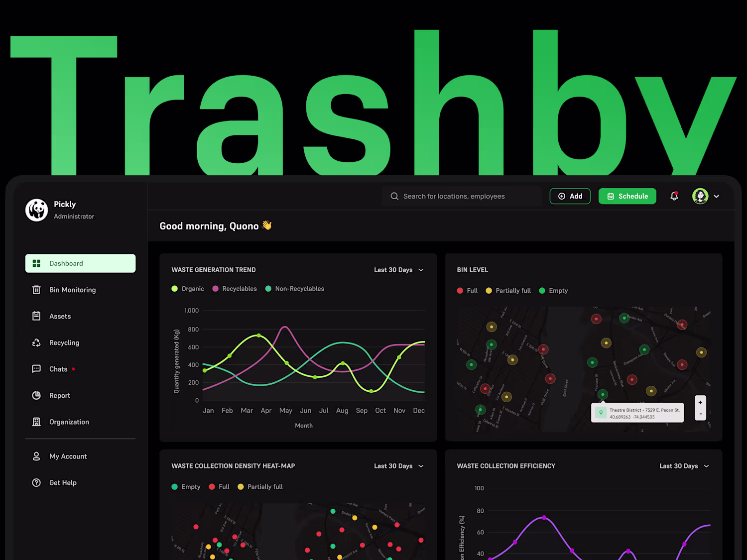Image resolution: width=747 pixels, height=560 pixels.
Task: Toggle Organic series in trend legend
Action: pos(188,289)
